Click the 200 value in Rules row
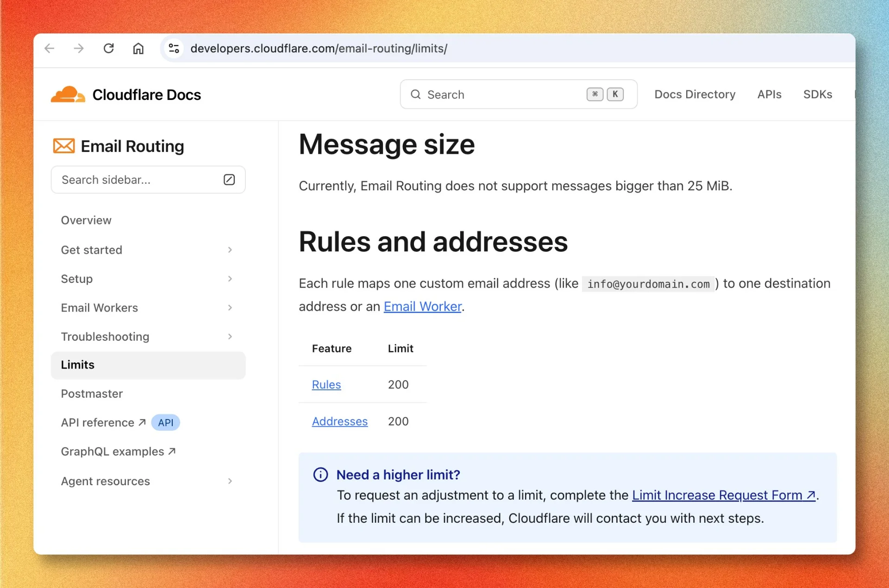Screen dimensions: 889x588 pyautogui.click(x=398, y=385)
